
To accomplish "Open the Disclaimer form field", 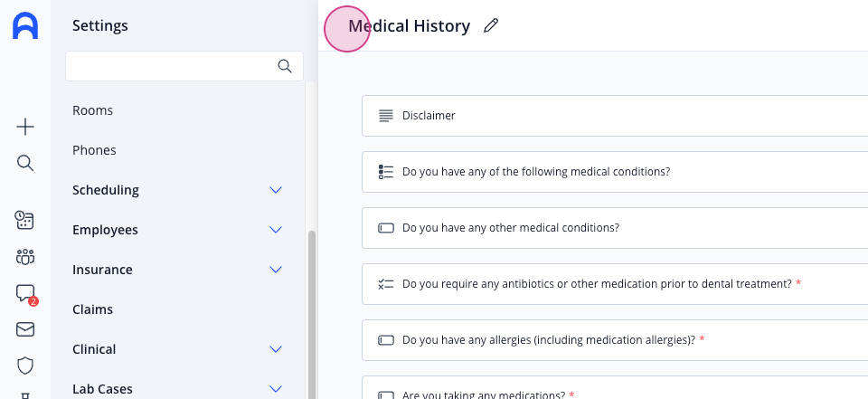I will point(615,116).
